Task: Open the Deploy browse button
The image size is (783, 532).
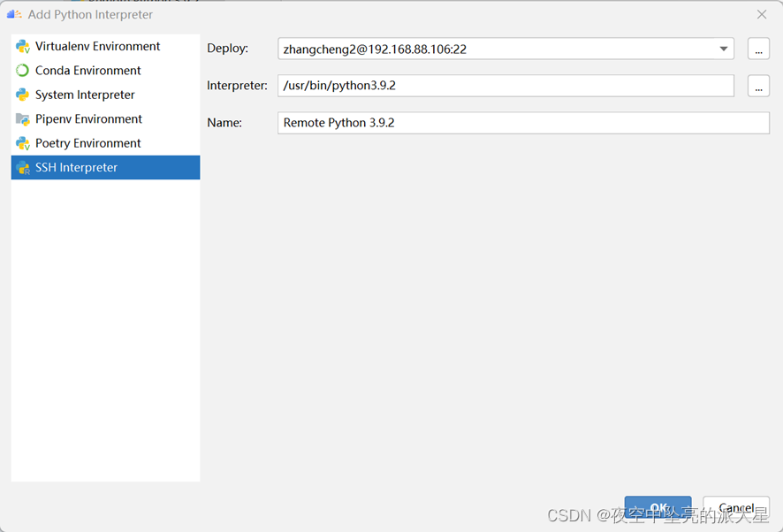Action: tap(758, 49)
